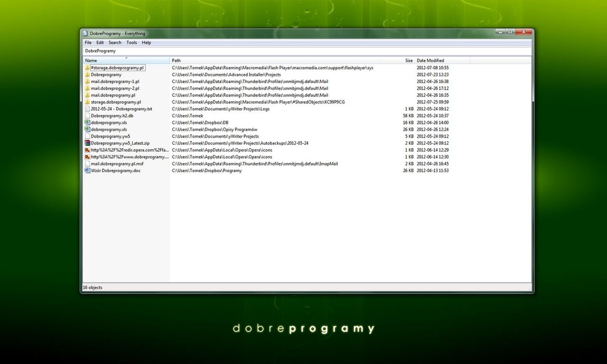Click the '16 objects' status bar text
This screenshot has height=364, width=607.
pos(93,288)
